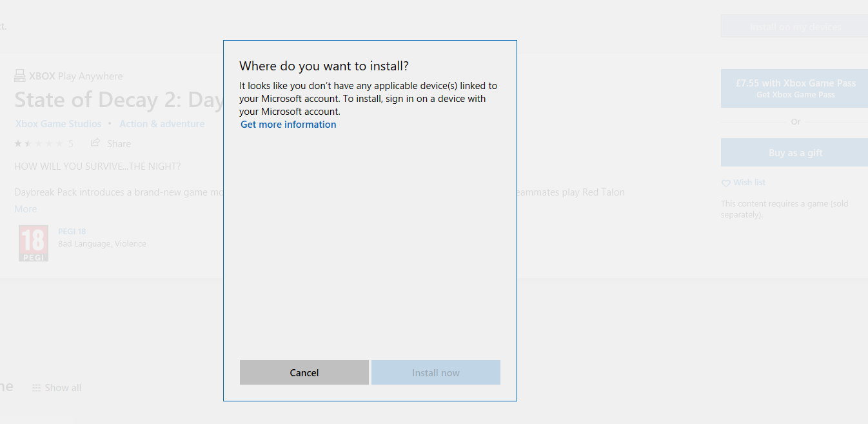
Task: Click the Show all label
Action: click(63, 388)
